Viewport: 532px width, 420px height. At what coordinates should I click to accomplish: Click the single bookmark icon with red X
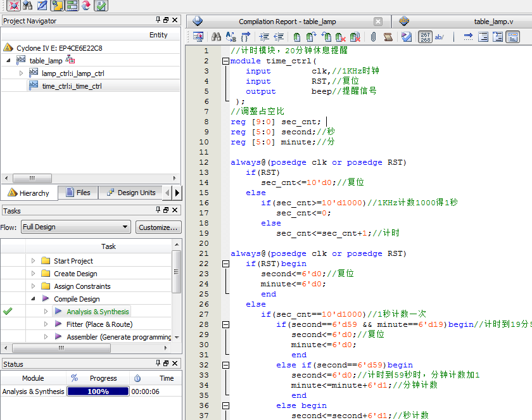pyautogui.click(x=340, y=37)
